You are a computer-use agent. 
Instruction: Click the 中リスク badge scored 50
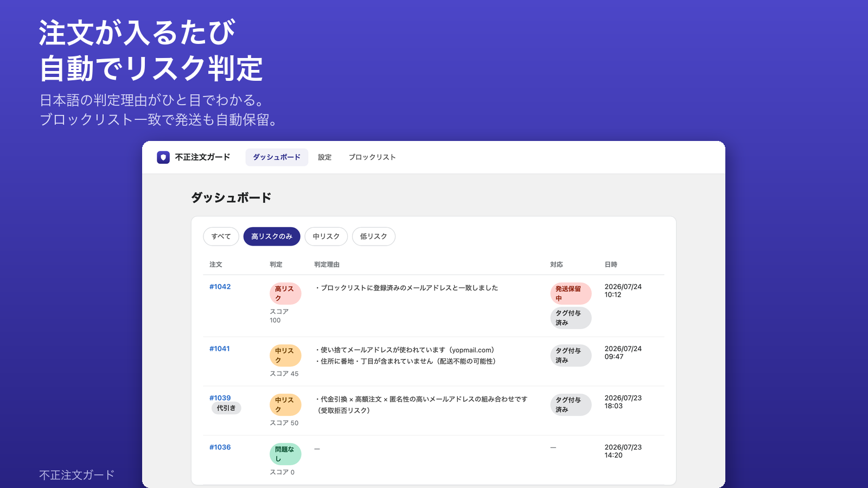tap(285, 404)
